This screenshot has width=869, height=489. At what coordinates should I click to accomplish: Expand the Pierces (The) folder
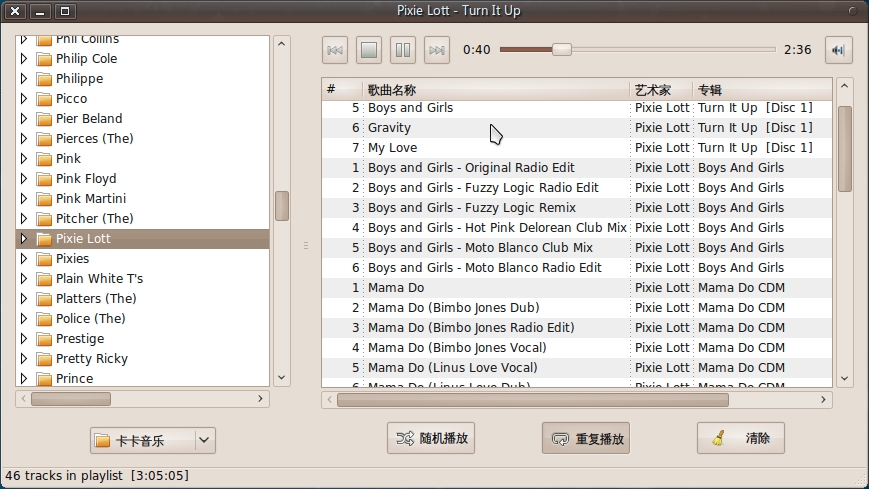pos(24,138)
